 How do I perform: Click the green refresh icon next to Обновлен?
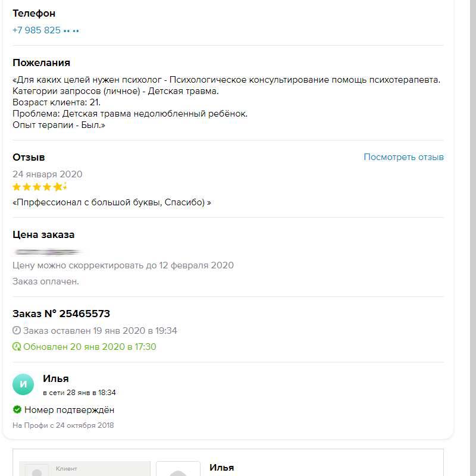pos(16,347)
